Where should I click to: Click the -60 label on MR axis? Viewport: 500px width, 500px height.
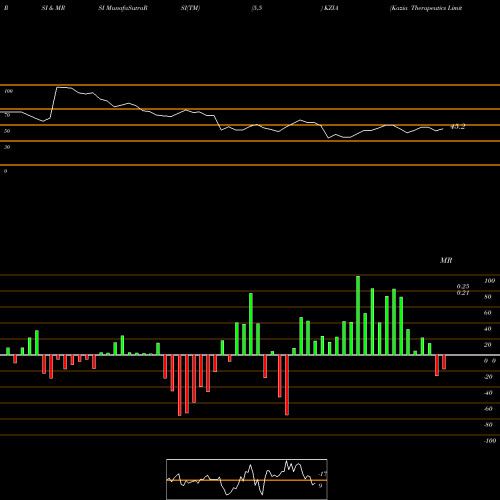pos(488,409)
